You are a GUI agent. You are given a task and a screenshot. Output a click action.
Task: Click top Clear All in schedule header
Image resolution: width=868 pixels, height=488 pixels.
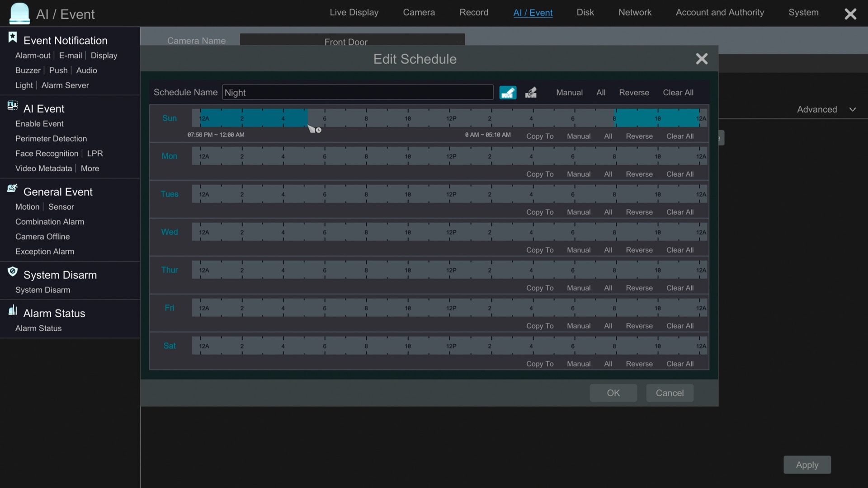[x=678, y=93]
